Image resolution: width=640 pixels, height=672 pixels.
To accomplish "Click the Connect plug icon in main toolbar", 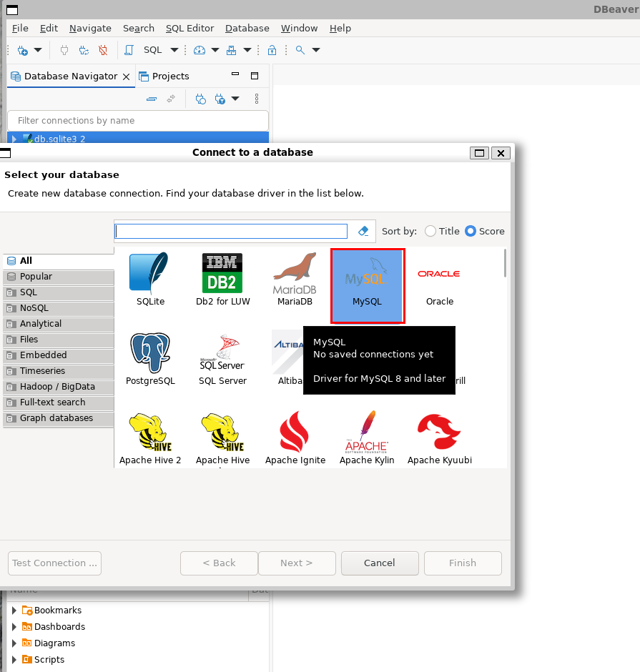I will (x=64, y=50).
